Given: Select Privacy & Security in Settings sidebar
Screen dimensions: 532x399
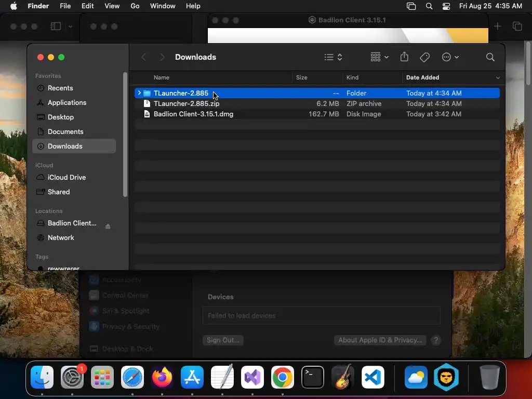Looking at the screenshot, I should click(x=124, y=326).
